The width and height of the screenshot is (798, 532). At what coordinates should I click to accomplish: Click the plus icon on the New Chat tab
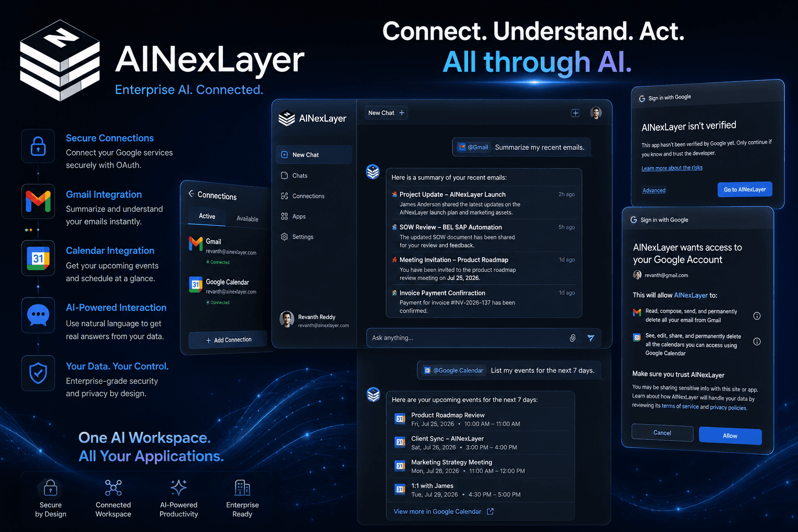pyautogui.click(x=402, y=113)
